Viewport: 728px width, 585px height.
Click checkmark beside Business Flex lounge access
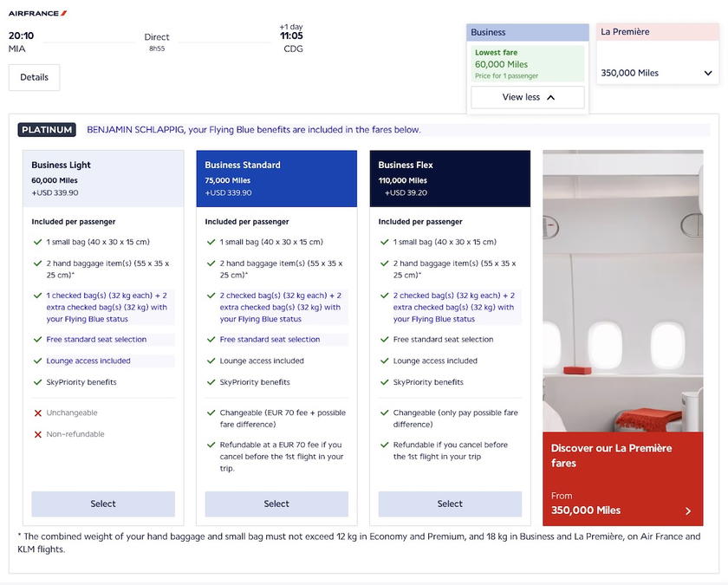pos(385,361)
